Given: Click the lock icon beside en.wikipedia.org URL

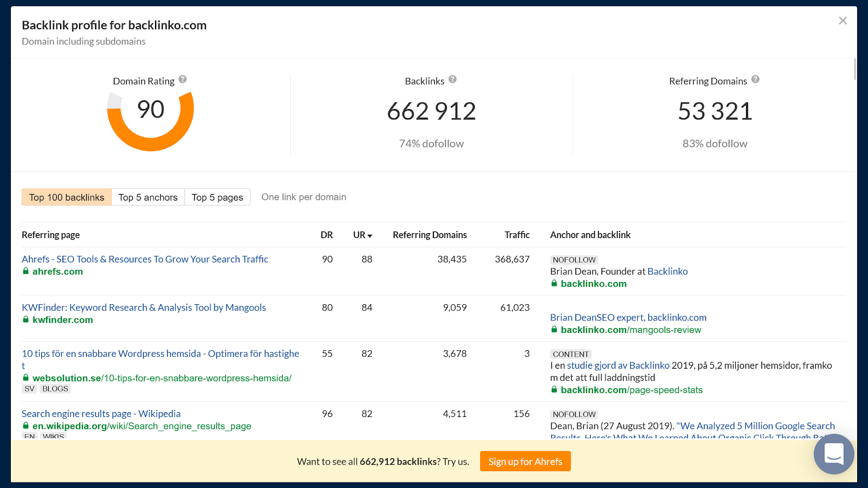Looking at the screenshot, I should [x=25, y=426].
